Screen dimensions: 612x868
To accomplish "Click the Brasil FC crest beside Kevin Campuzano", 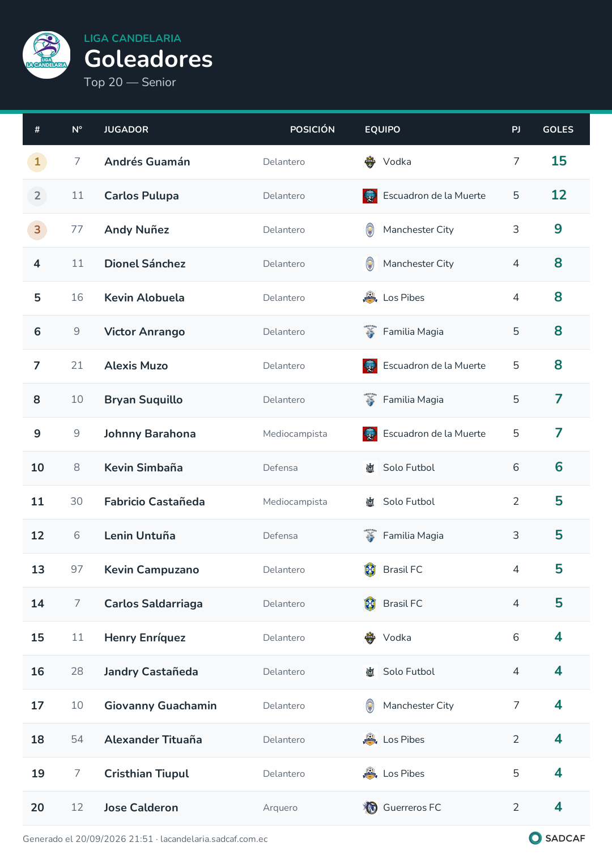I will [370, 570].
